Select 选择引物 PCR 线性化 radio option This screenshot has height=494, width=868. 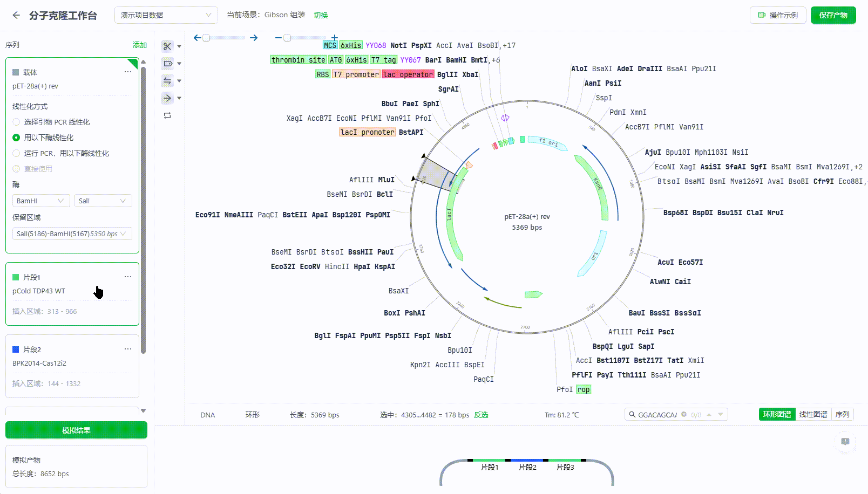[x=16, y=122]
